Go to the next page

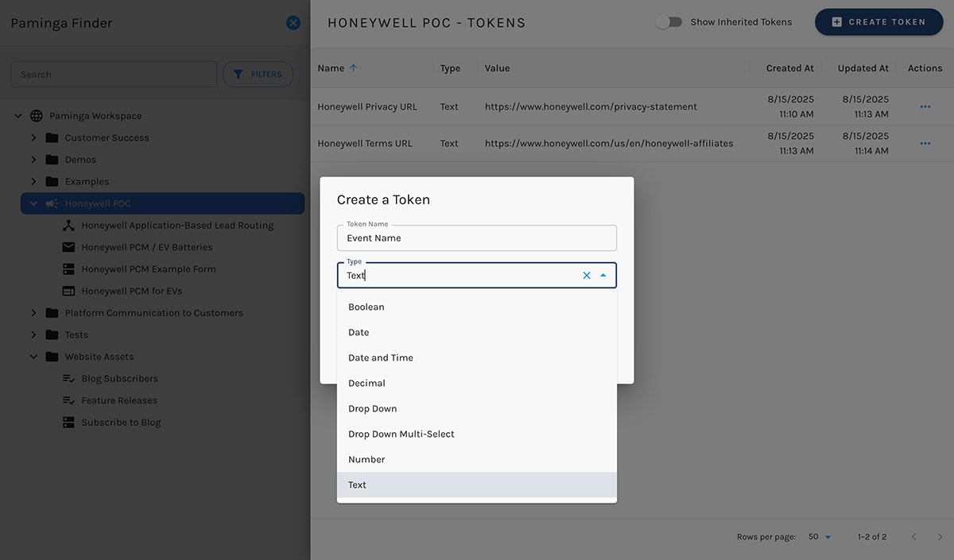click(x=940, y=537)
